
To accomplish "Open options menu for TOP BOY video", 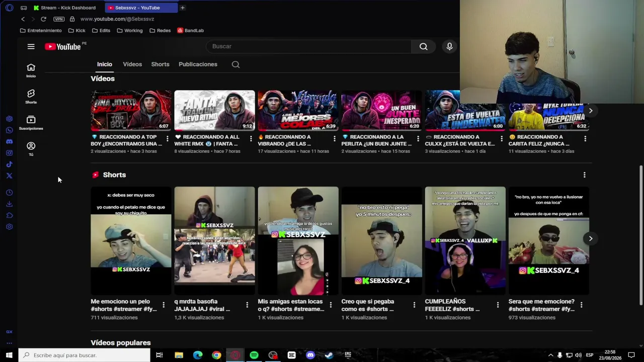I will click(167, 138).
